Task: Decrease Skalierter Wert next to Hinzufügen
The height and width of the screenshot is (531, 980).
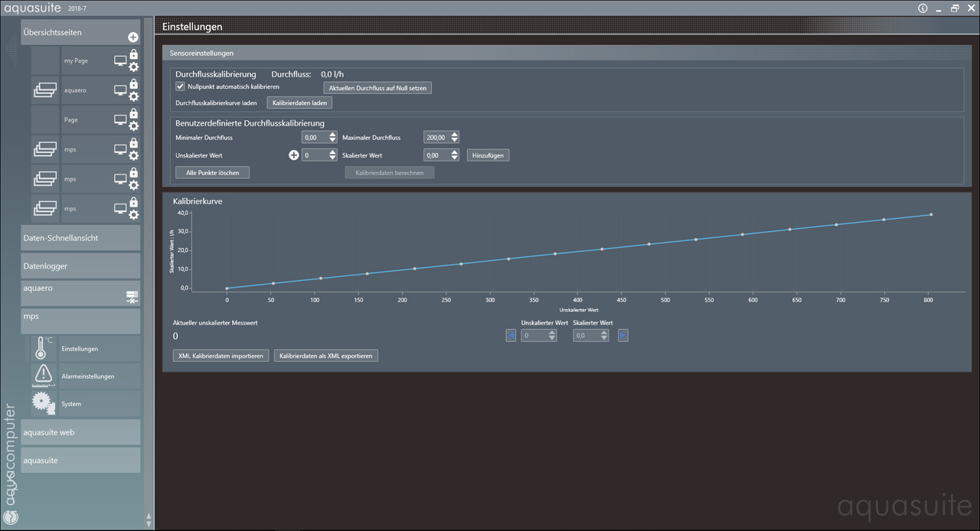Action: (x=455, y=158)
